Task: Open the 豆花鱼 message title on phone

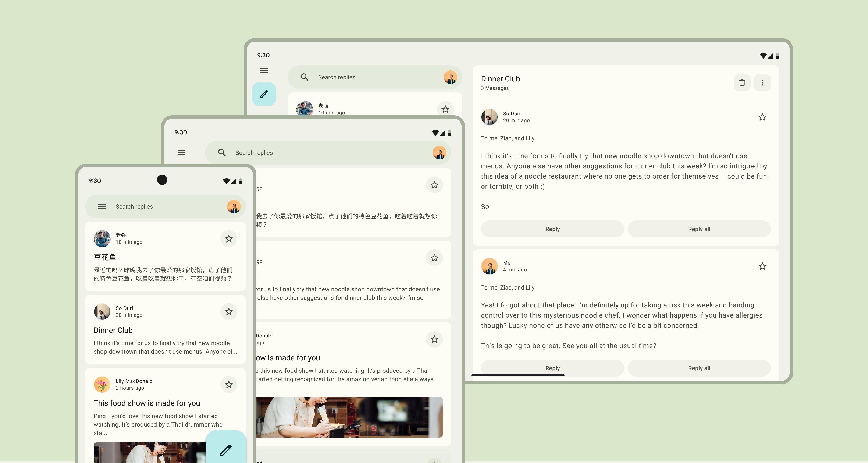Action: [x=105, y=257]
